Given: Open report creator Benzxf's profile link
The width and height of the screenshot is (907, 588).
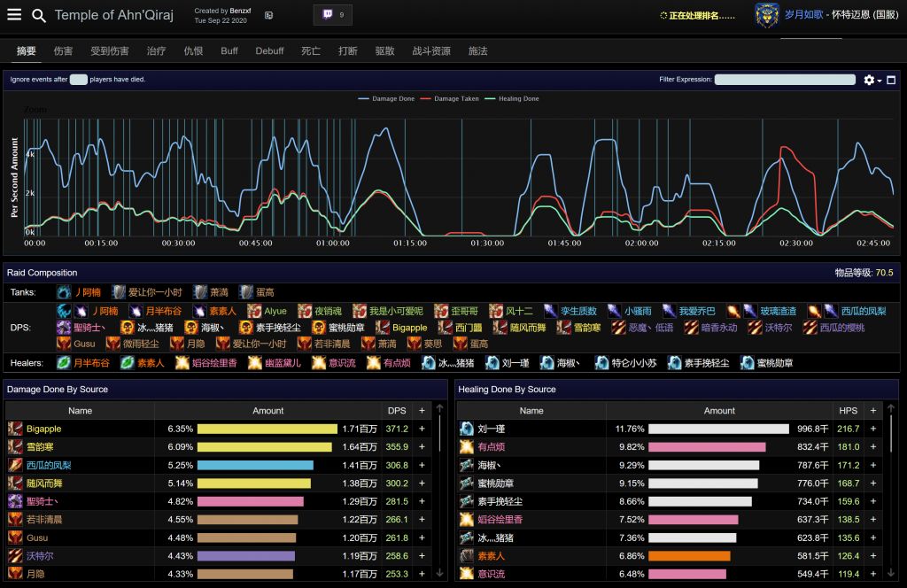Looking at the screenshot, I should click(x=241, y=11).
